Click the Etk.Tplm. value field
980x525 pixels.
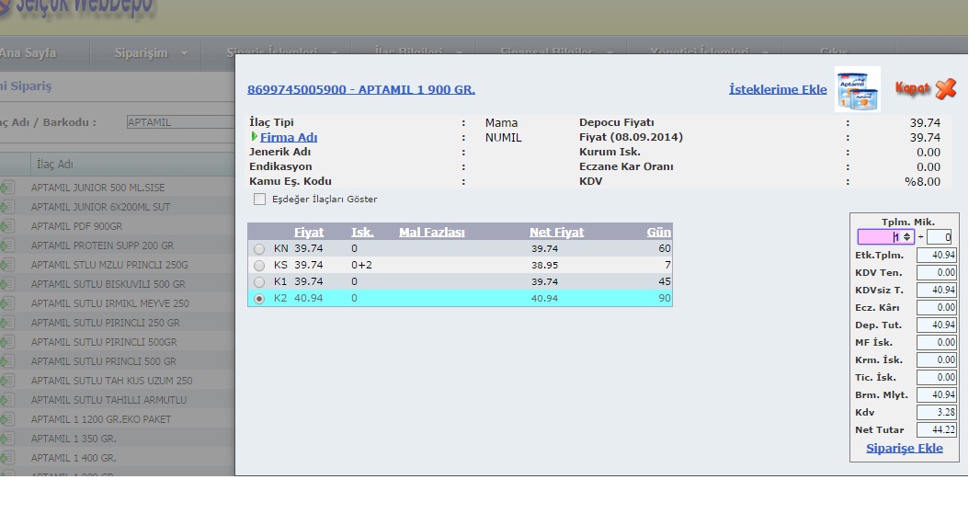pyautogui.click(x=936, y=255)
